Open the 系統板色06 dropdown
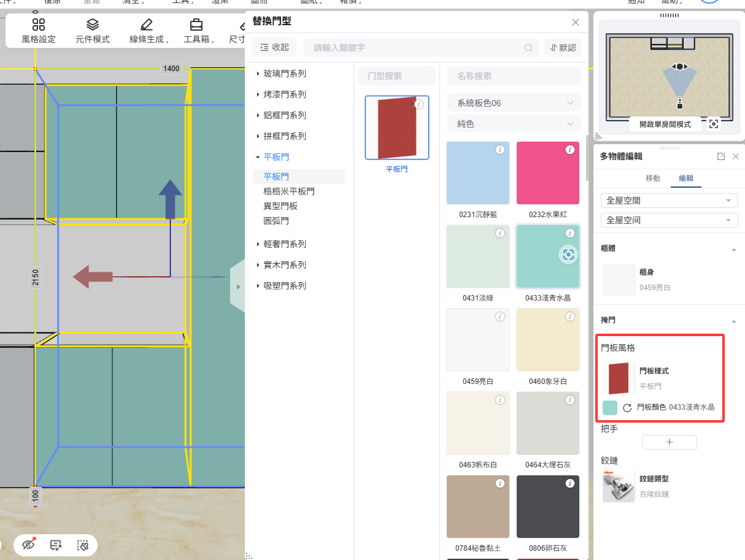The height and width of the screenshot is (560, 745). coord(514,103)
